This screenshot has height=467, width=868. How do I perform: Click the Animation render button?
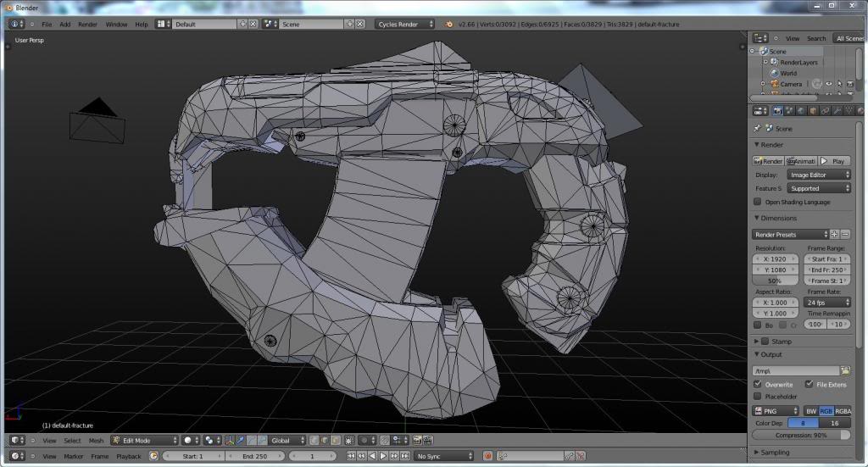801,161
